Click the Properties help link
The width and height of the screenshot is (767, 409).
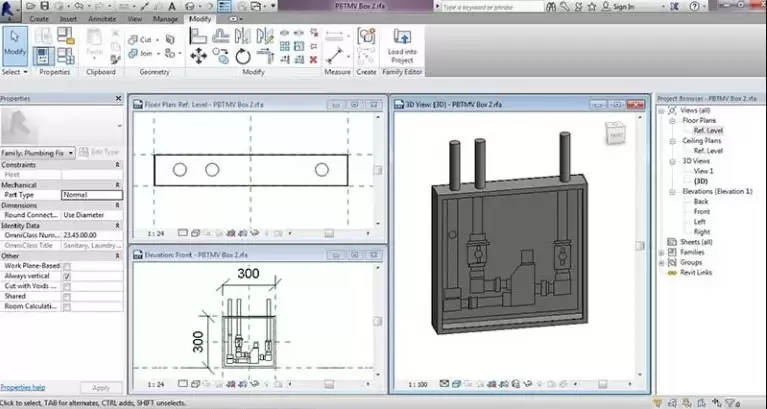tap(22, 386)
